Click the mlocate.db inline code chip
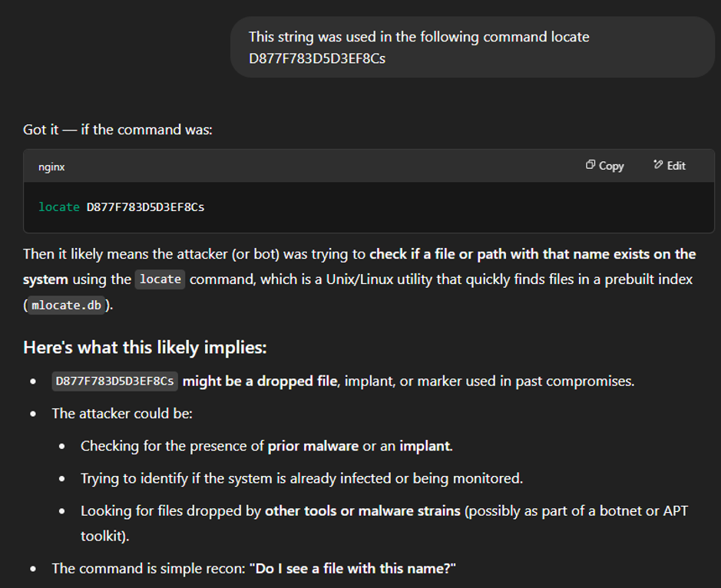Viewport: 721px width, 588px height. point(66,306)
